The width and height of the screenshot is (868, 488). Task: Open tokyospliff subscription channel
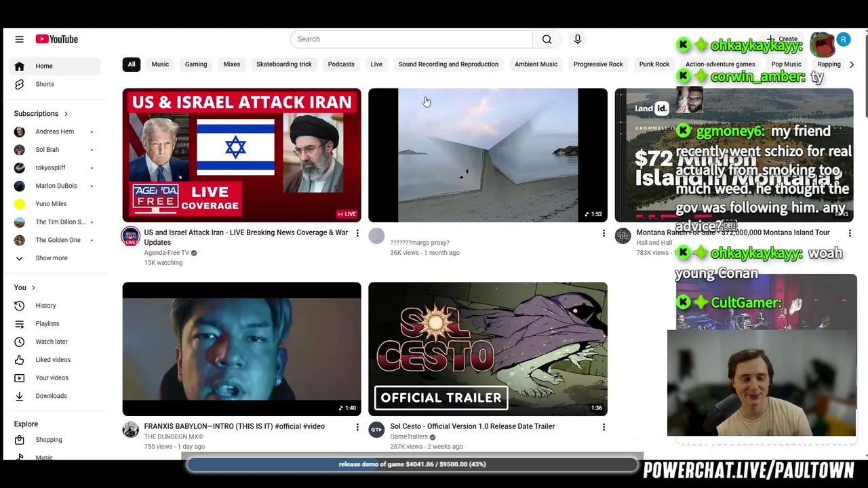click(56, 167)
